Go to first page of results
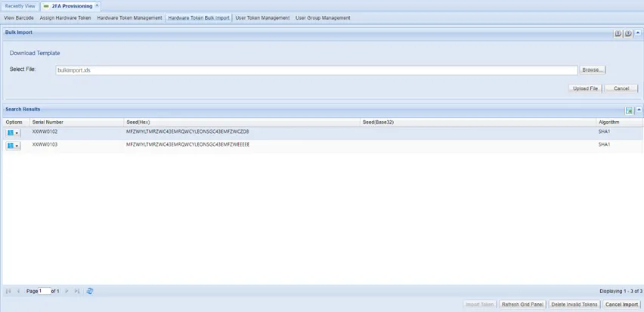The height and width of the screenshot is (312, 644). click(x=8, y=291)
